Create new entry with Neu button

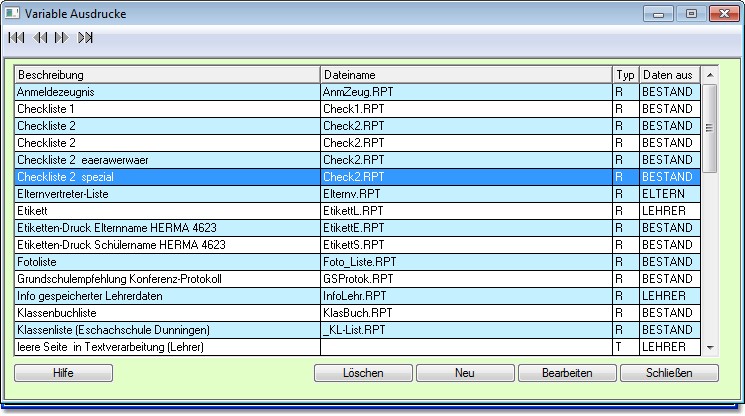point(465,373)
